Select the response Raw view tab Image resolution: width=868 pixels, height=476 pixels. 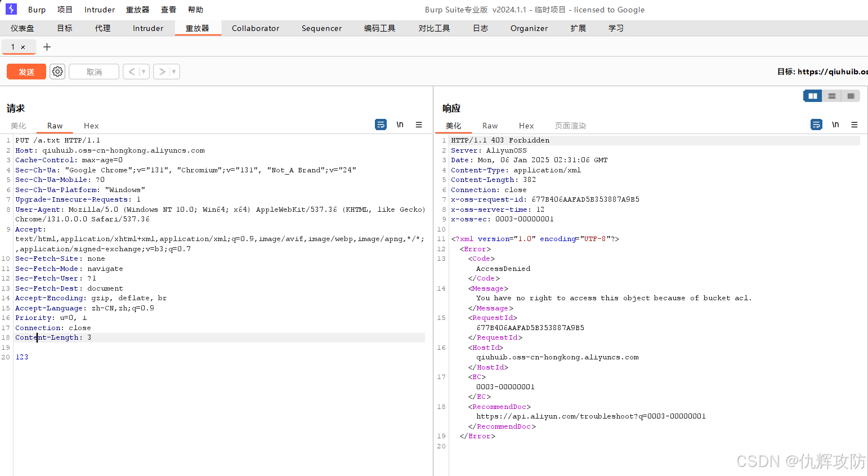(490, 126)
